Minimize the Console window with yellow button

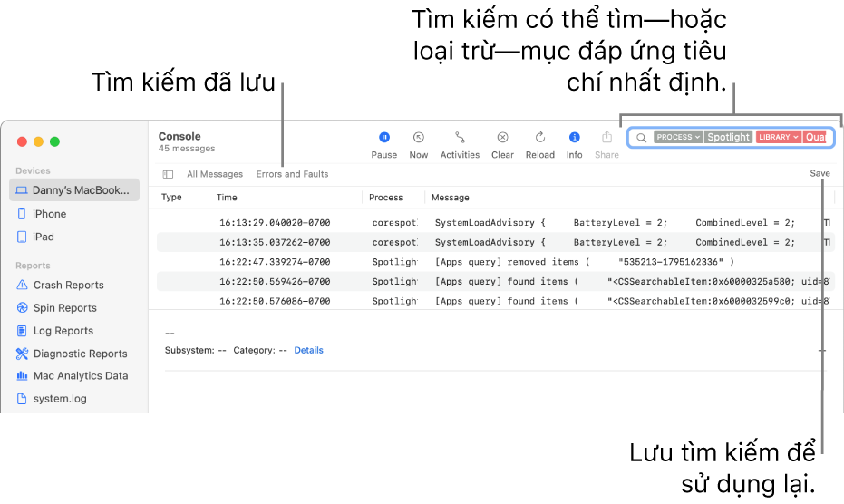coord(38,141)
